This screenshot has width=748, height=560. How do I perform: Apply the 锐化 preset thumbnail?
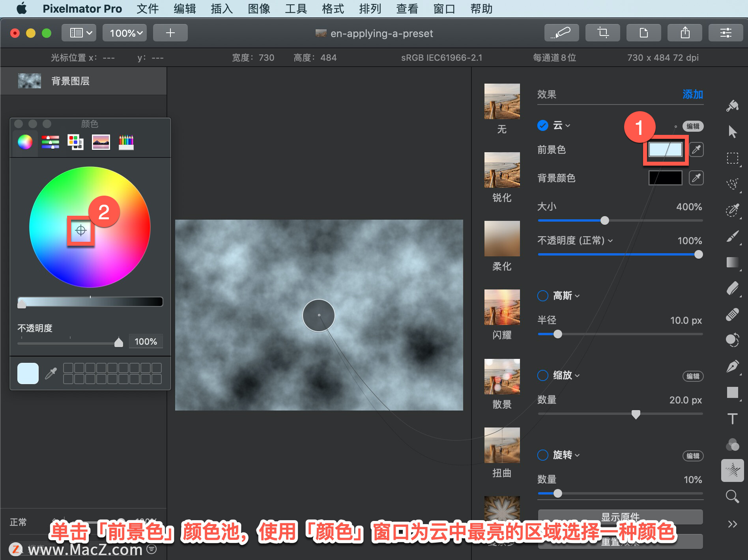click(502, 170)
